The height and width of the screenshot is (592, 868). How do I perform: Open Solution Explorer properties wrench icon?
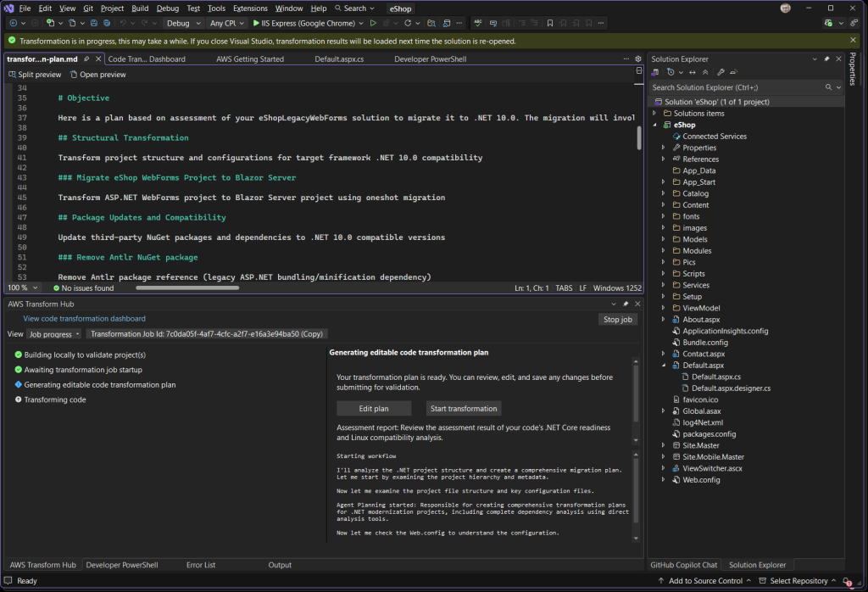[x=721, y=72]
